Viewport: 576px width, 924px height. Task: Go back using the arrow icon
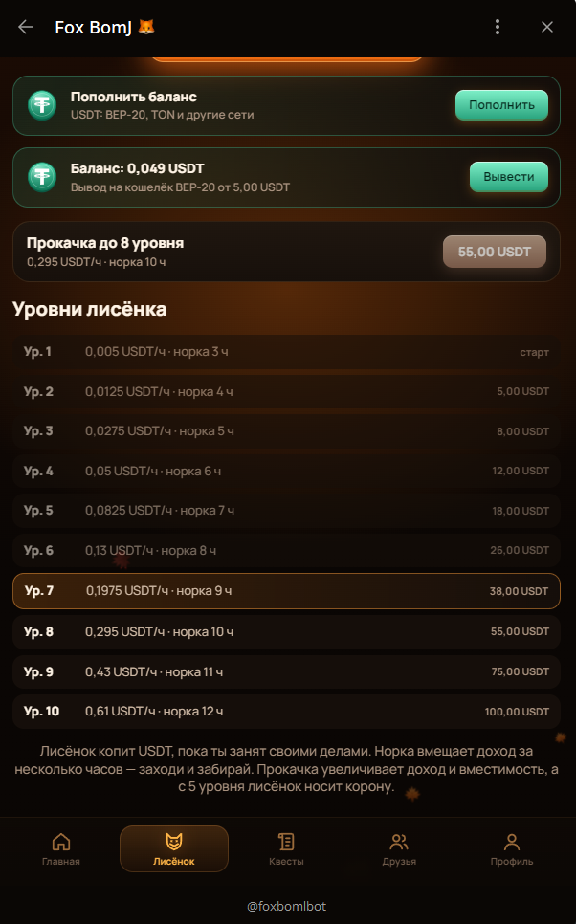coord(25,27)
